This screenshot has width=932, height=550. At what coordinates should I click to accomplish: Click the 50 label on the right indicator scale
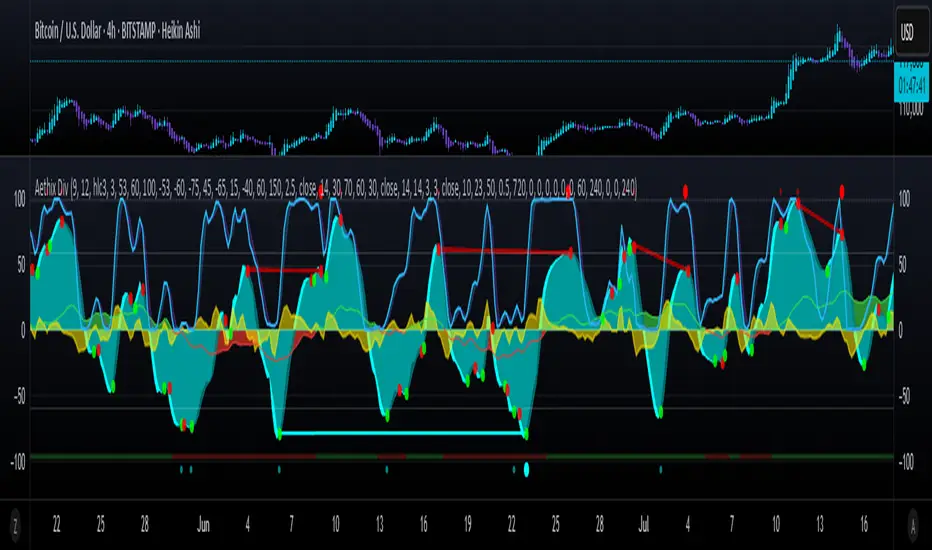click(902, 265)
